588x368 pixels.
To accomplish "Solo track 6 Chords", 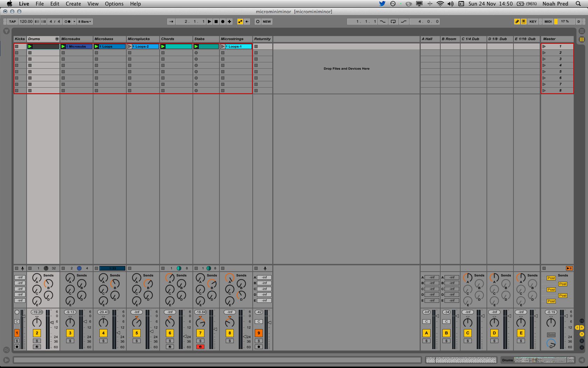I will [x=170, y=341].
